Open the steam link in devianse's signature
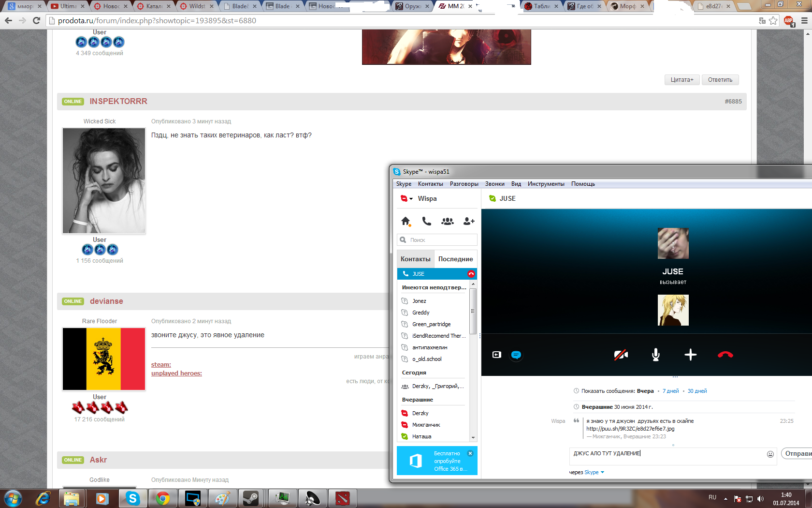Screen dimensions: 812x508 161,365
